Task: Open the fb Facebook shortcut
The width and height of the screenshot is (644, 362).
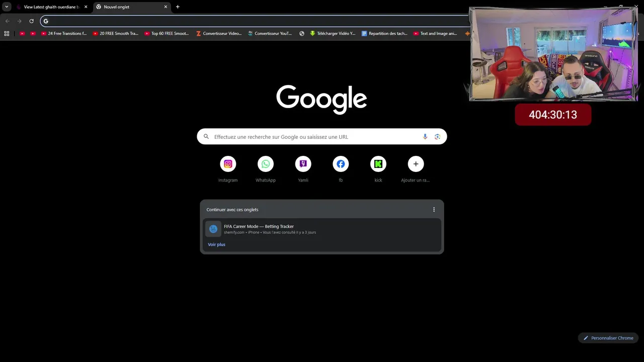Action: 341,169
